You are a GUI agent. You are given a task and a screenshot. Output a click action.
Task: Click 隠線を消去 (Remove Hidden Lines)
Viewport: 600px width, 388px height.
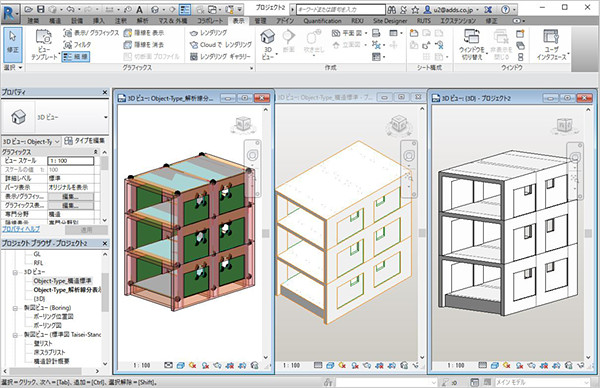click(144, 45)
